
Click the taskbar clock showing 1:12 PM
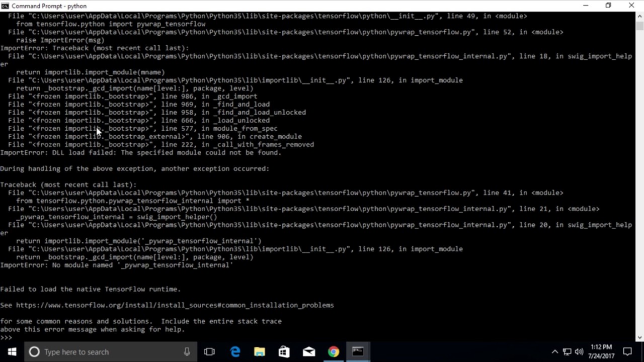[x=601, y=351]
